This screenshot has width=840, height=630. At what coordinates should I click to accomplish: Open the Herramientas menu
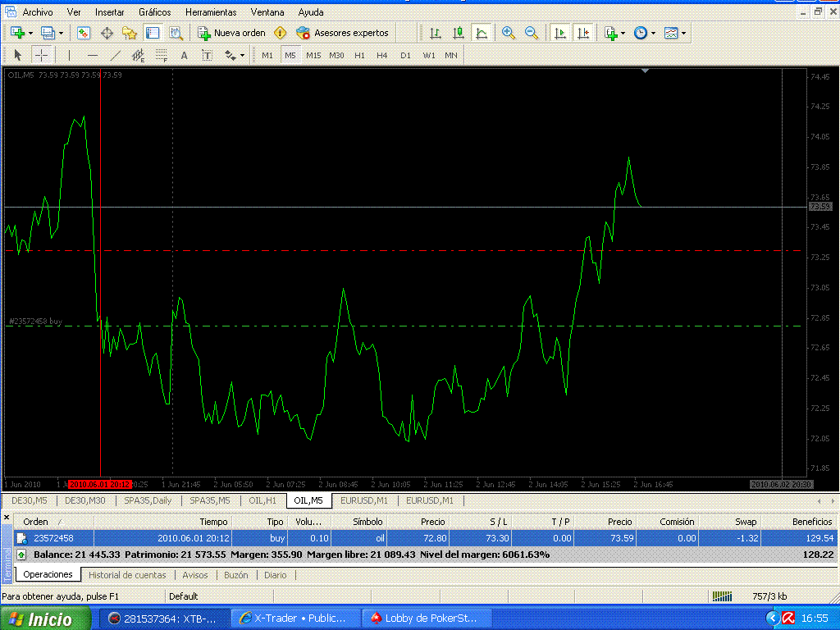[x=211, y=12]
